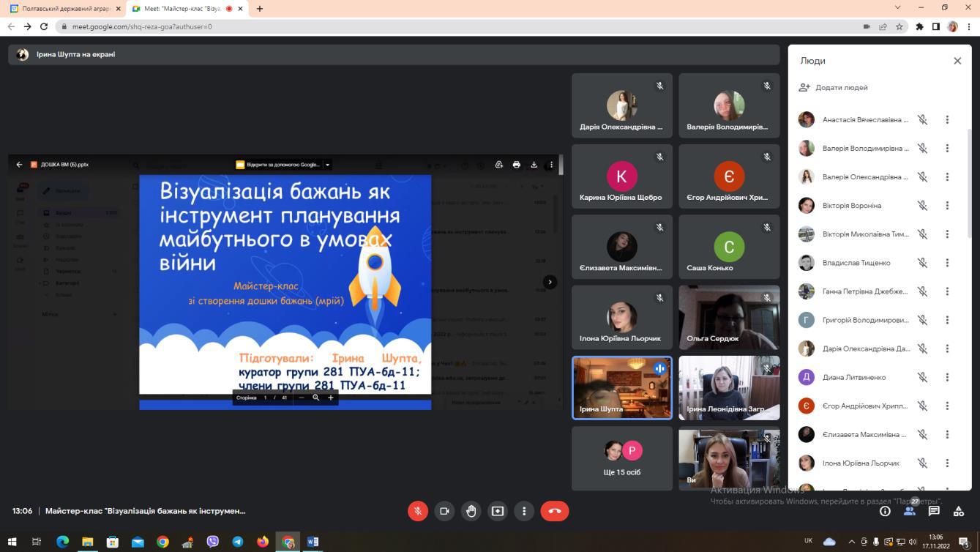Click three-dot menu in shared presentation toolbar
The height and width of the screenshot is (552, 980).
[x=552, y=165]
